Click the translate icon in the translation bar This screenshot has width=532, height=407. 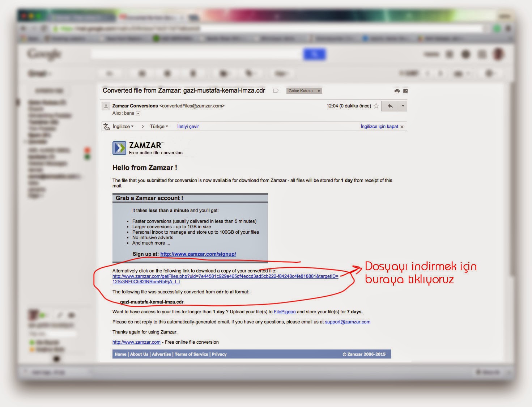pos(107,127)
